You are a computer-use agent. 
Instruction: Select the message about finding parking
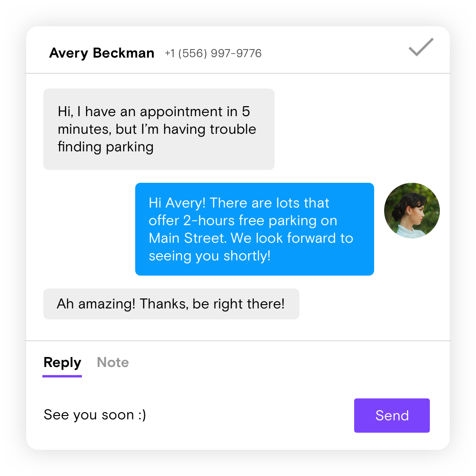click(x=159, y=129)
